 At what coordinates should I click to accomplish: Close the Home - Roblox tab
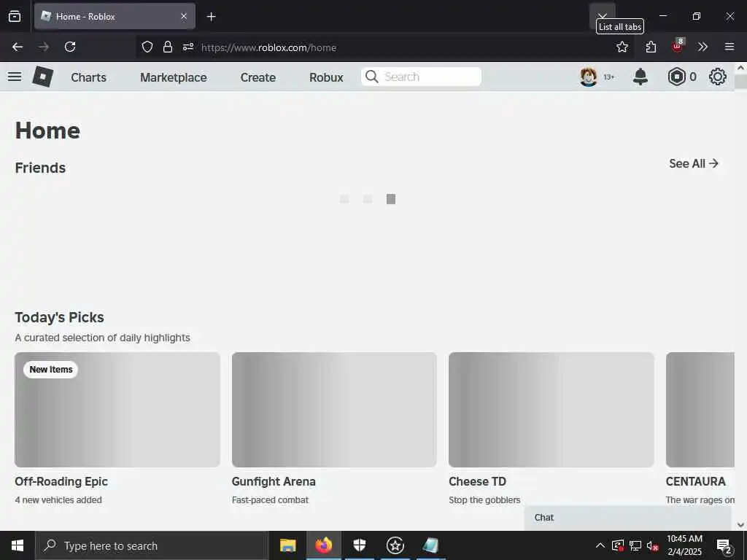pos(184,16)
